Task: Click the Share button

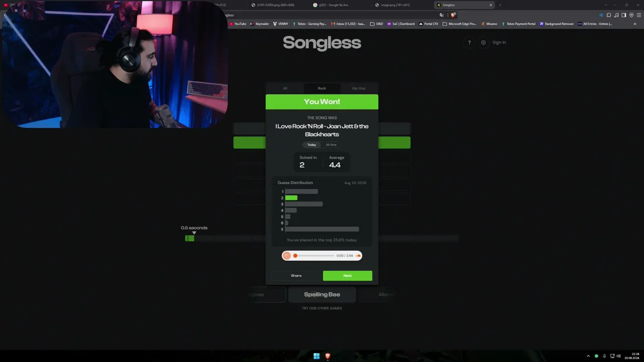Action: (x=296, y=276)
